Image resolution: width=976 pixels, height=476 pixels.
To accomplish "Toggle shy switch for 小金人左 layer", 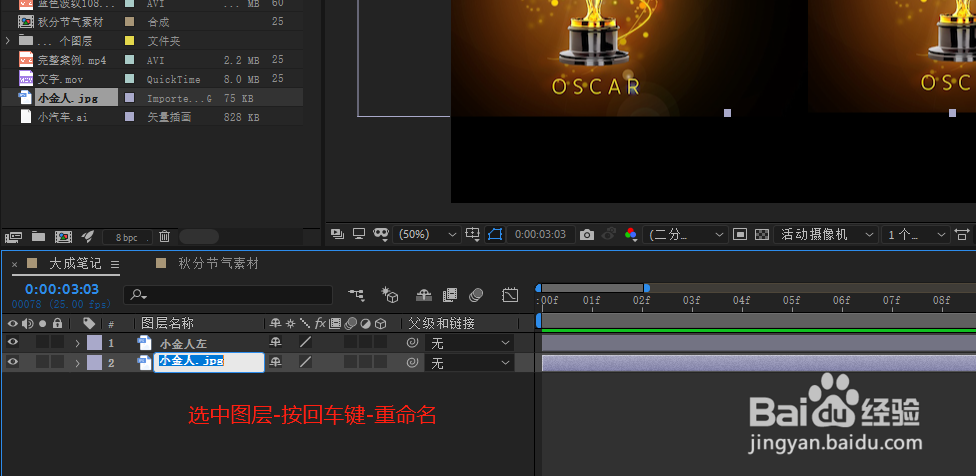I will (274, 342).
